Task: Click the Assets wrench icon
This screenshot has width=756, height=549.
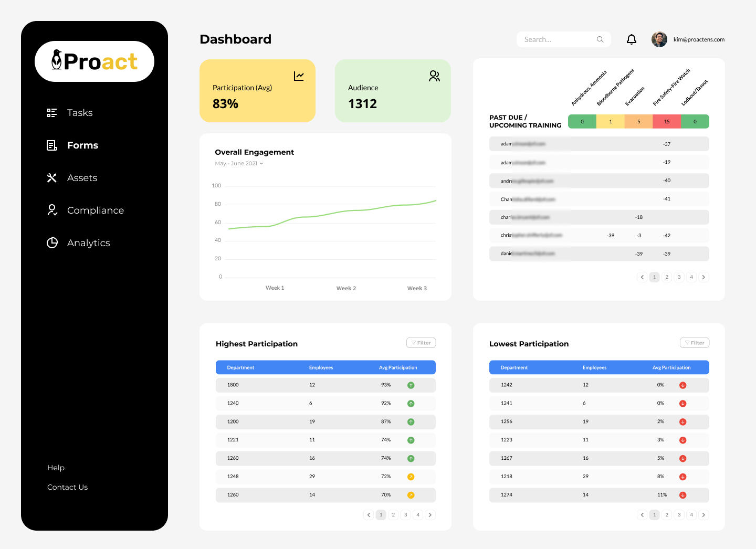Action: tap(51, 178)
